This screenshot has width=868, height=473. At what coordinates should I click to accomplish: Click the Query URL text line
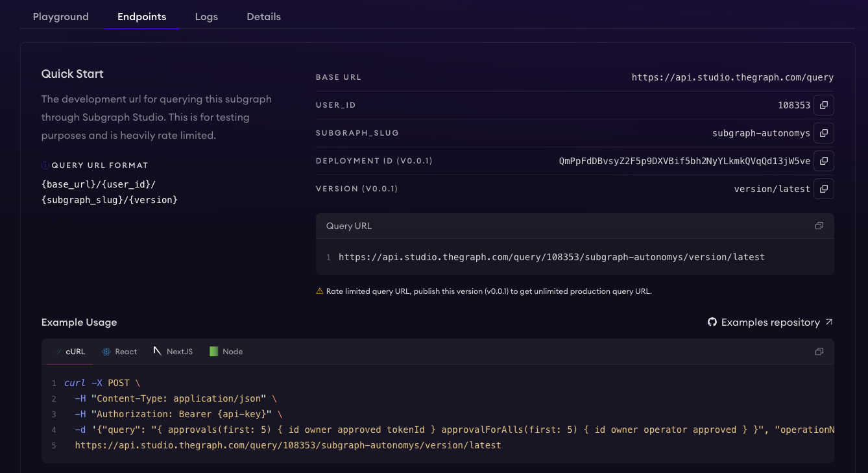click(551, 257)
